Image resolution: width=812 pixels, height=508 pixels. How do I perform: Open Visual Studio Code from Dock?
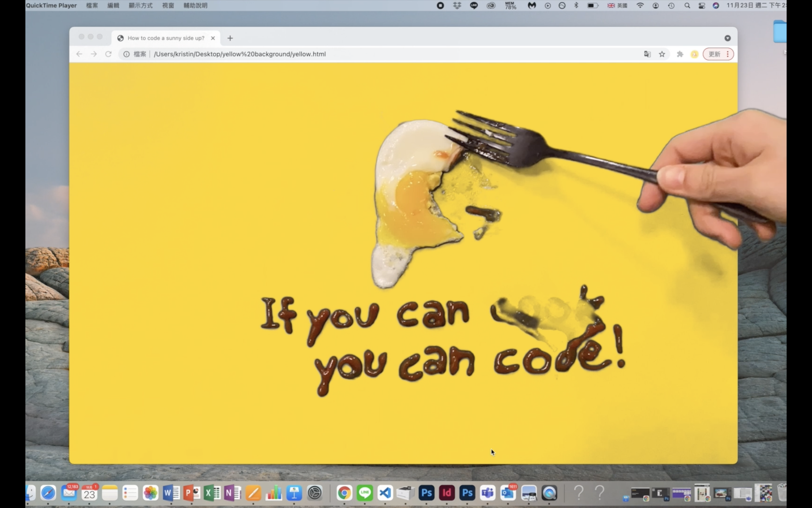click(385, 493)
